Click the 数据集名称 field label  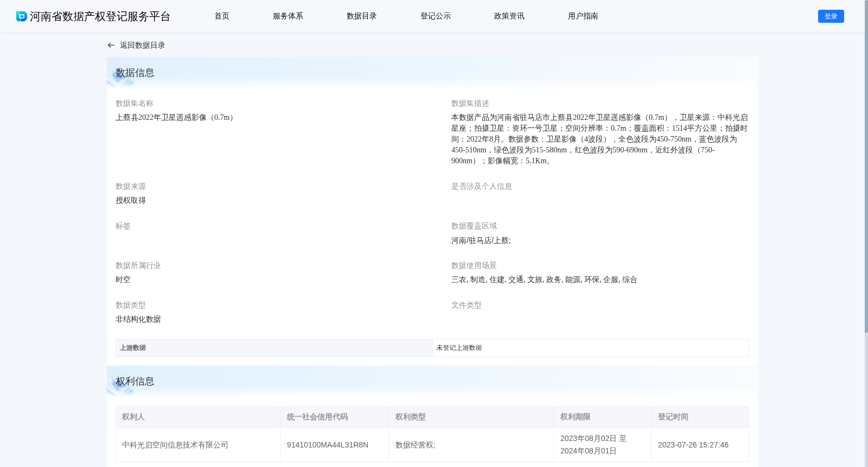(x=135, y=104)
